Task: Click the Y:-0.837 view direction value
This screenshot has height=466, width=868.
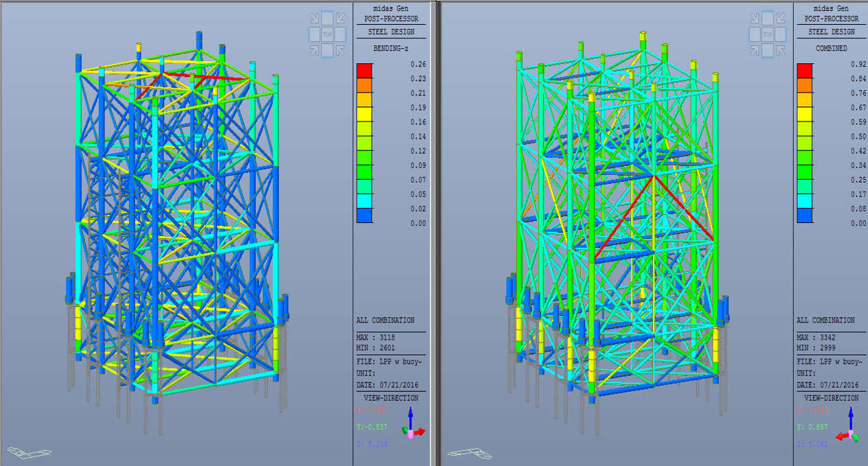Action: point(372,427)
